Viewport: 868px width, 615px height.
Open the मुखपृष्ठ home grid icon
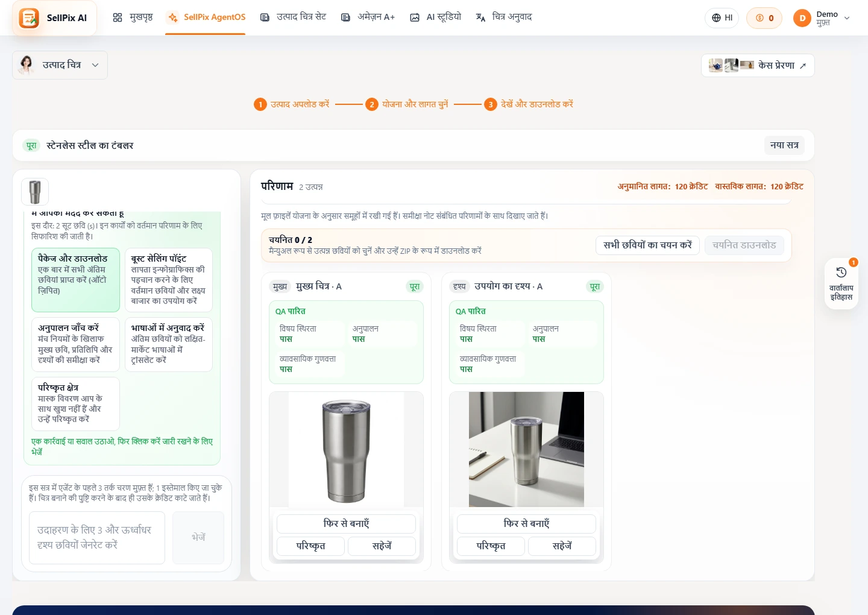118,17
